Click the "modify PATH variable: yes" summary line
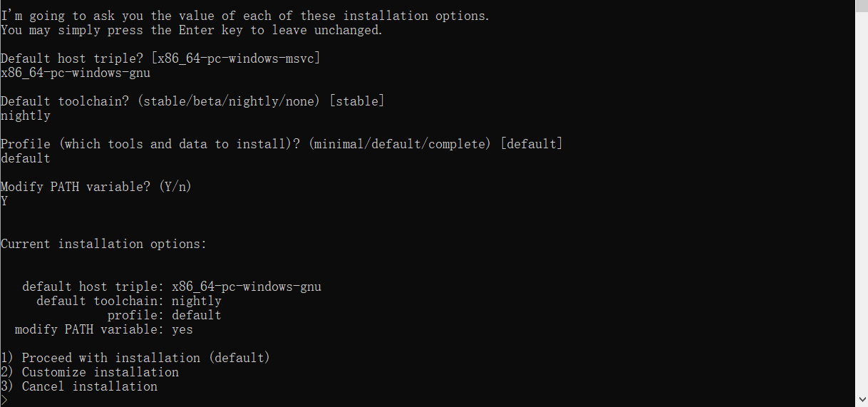Screen dimensions: 868x407 tap(104, 329)
